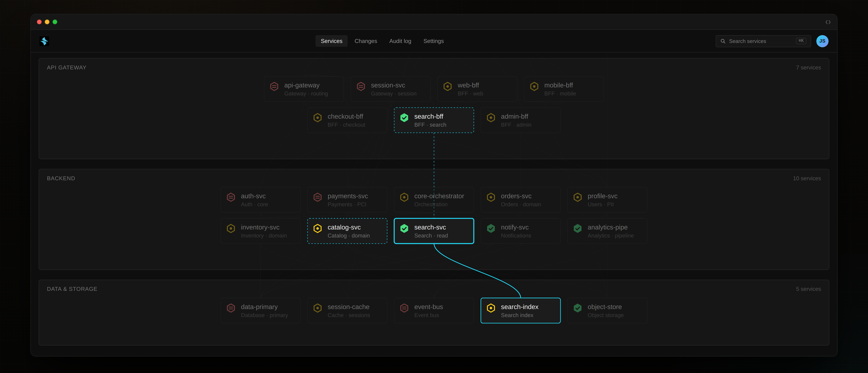This screenshot has height=373, width=868.
Task: Select the session-svc service name
Action: [388, 85]
